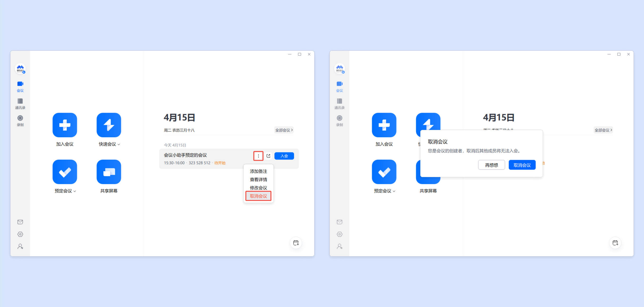Click the mail inbox icon in left window sidebar
644x307 pixels.
(20, 222)
